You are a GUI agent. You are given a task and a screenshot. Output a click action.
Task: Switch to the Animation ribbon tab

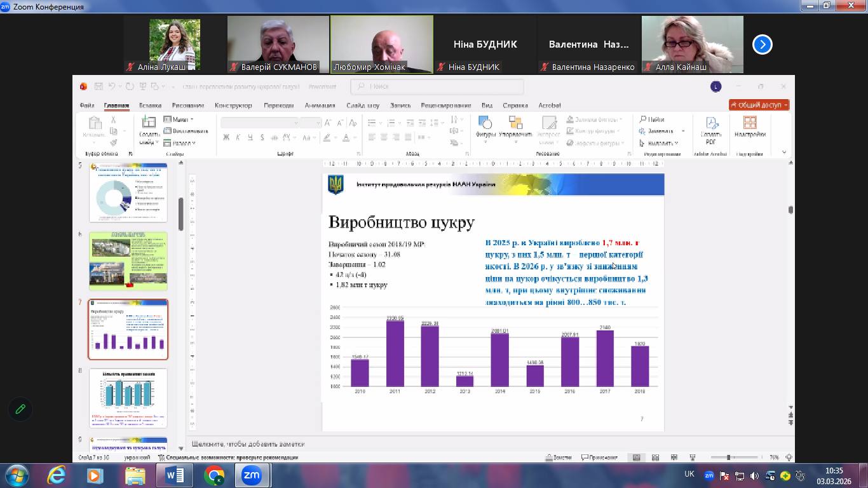[320, 105]
